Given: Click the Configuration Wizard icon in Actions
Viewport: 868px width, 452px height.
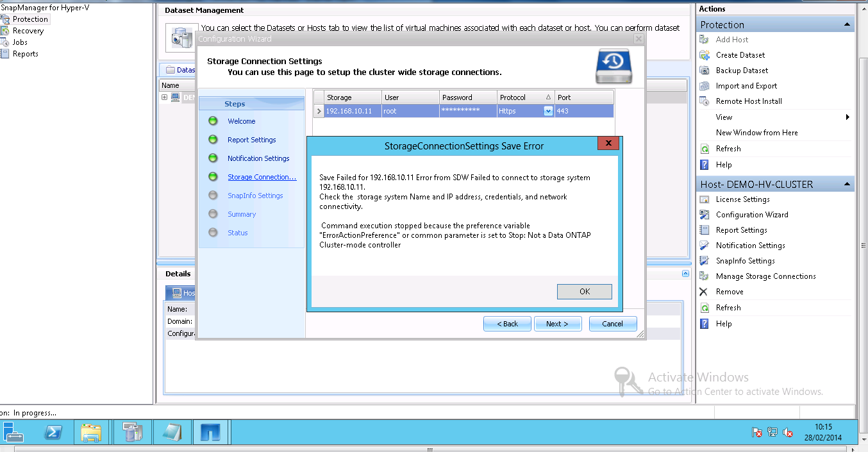Looking at the screenshot, I should 704,215.
